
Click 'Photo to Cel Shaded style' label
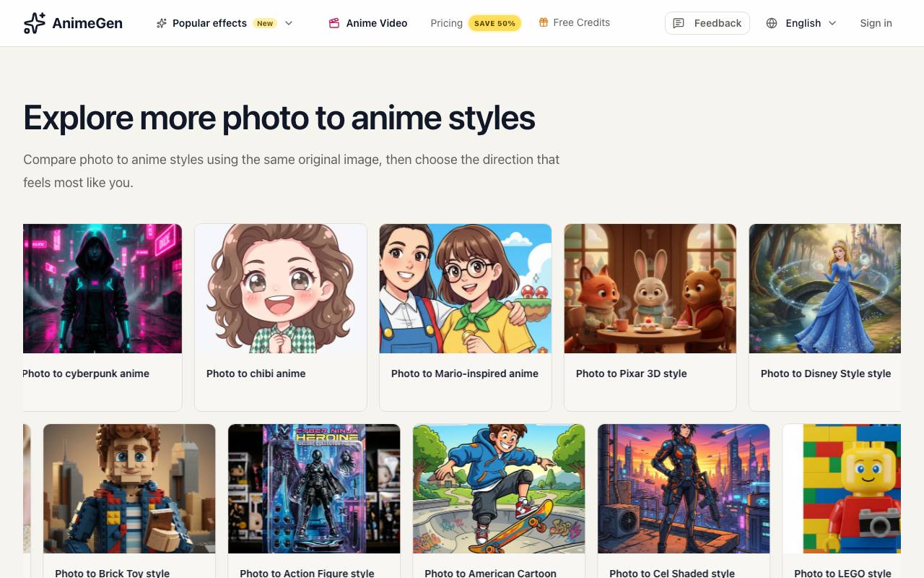pyautogui.click(x=672, y=573)
